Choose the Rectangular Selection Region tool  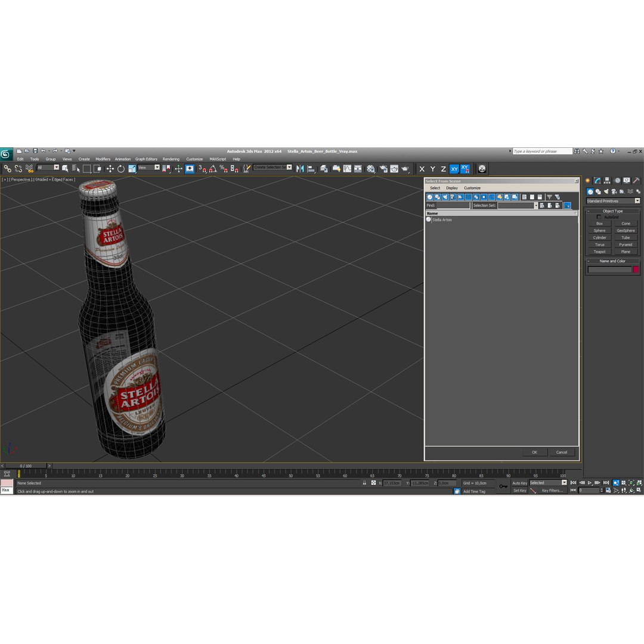tap(86, 169)
